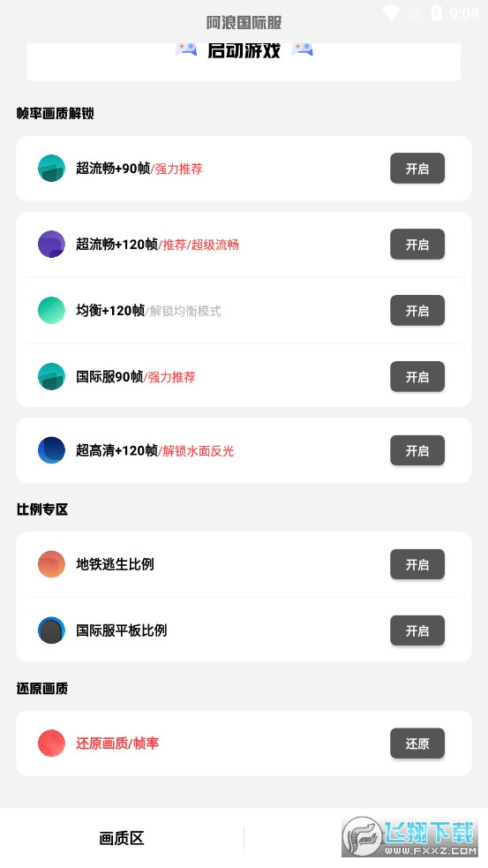Enable 地铁逃生比例 with its 开启 button

417,564
